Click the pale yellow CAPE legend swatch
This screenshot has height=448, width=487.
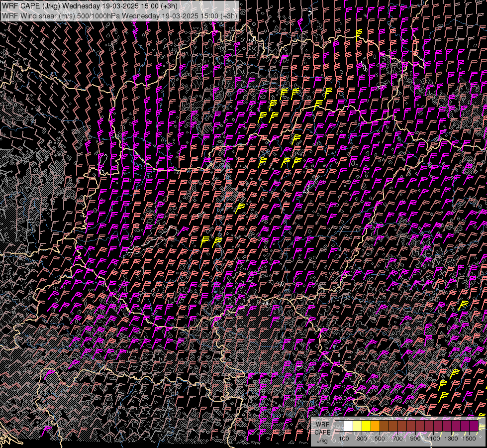[358, 426]
